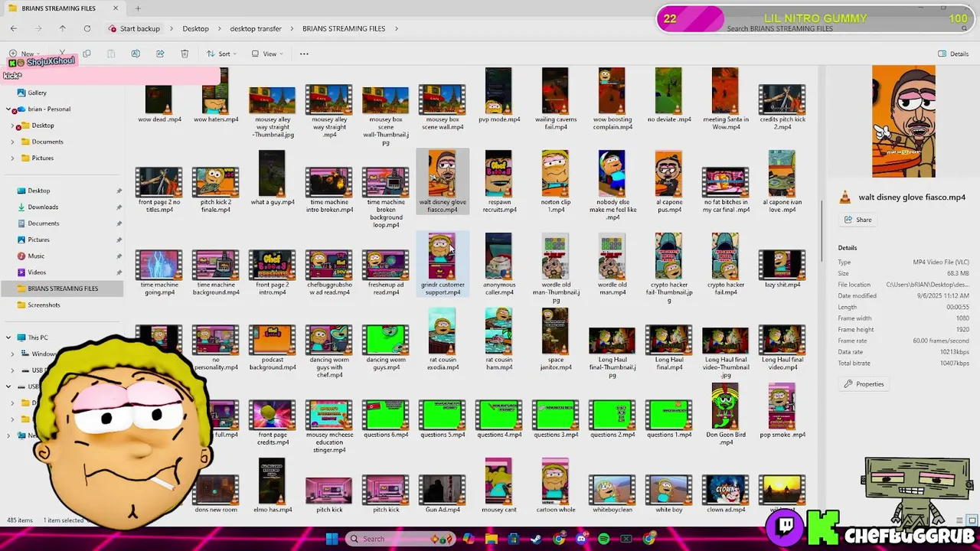The image size is (980, 551).
Task: Select questions 3.mp4 file
Action: tap(555, 419)
